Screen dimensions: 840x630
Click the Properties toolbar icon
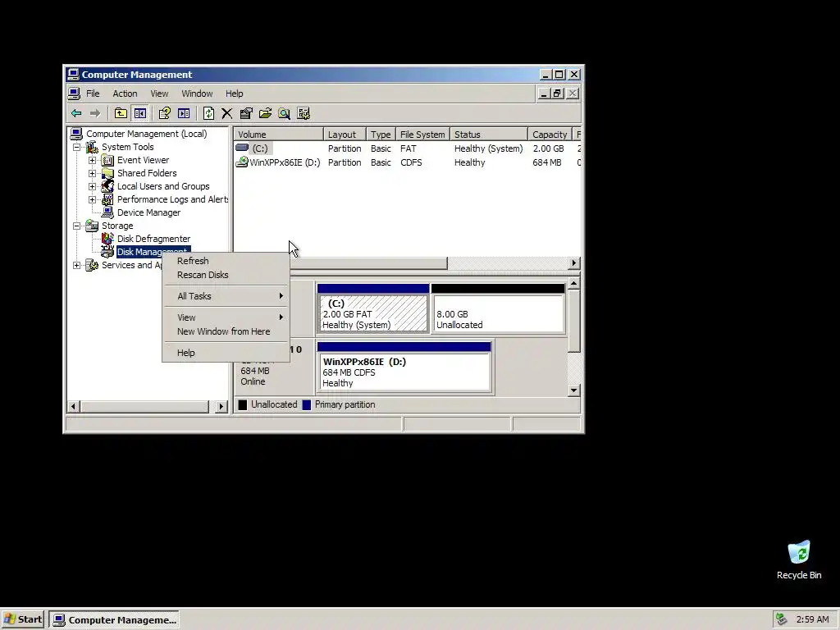point(246,113)
